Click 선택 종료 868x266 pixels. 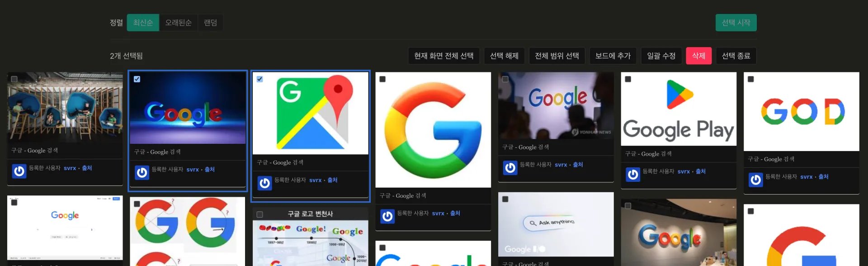[736, 56]
